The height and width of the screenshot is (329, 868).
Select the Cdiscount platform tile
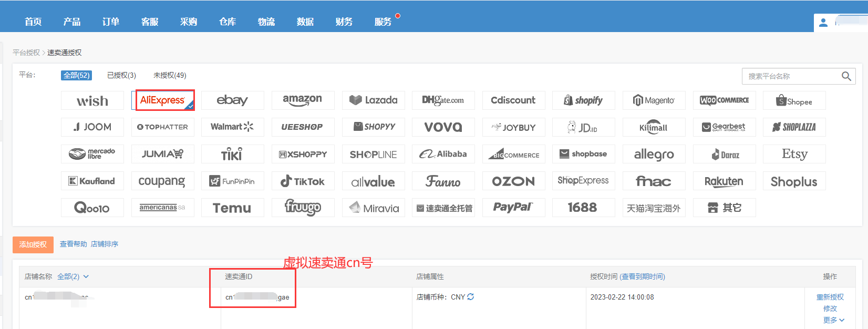(x=514, y=100)
